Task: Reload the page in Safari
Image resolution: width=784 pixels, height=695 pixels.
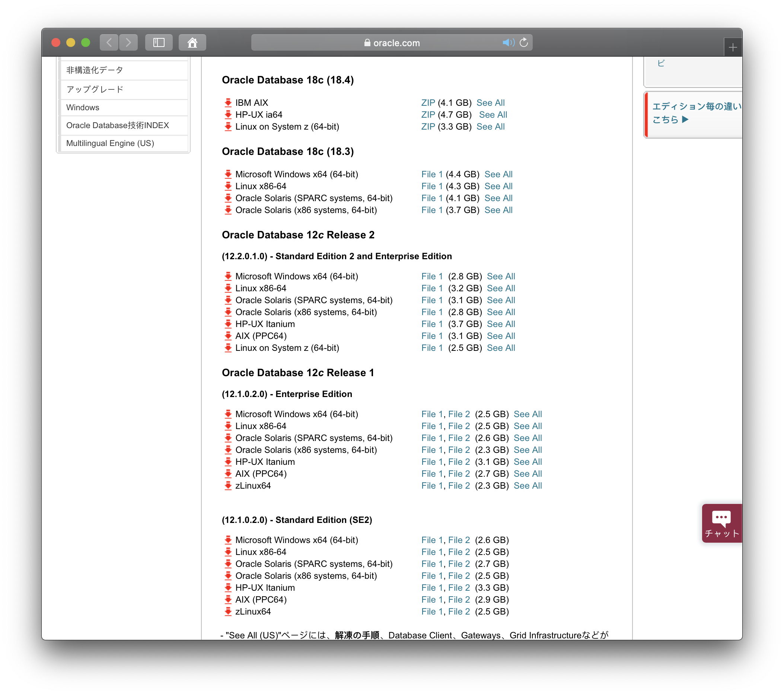Action: click(x=524, y=42)
